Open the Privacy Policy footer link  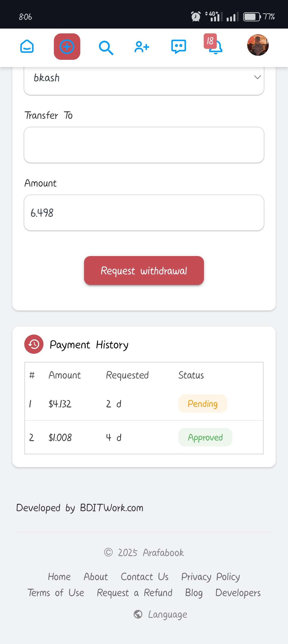(211, 577)
